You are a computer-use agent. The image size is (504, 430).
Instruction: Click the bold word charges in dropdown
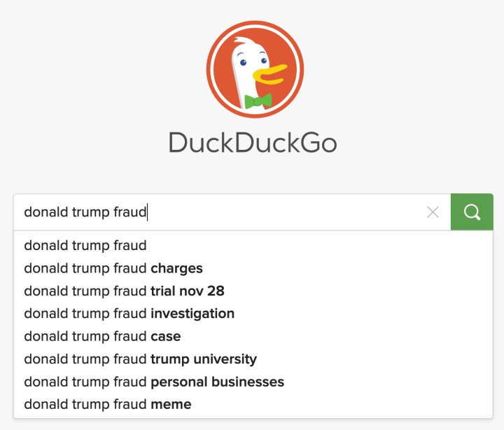[177, 268]
